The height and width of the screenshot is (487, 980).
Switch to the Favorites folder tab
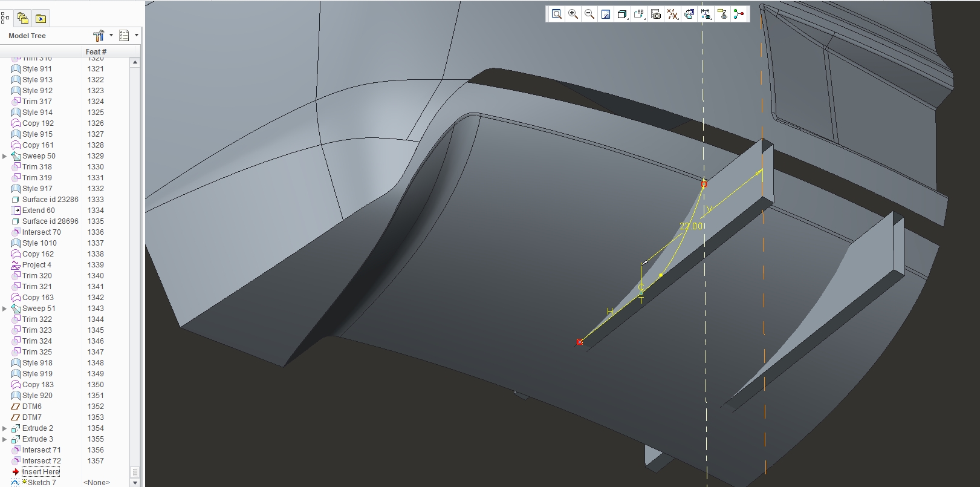[x=41, y=18]
